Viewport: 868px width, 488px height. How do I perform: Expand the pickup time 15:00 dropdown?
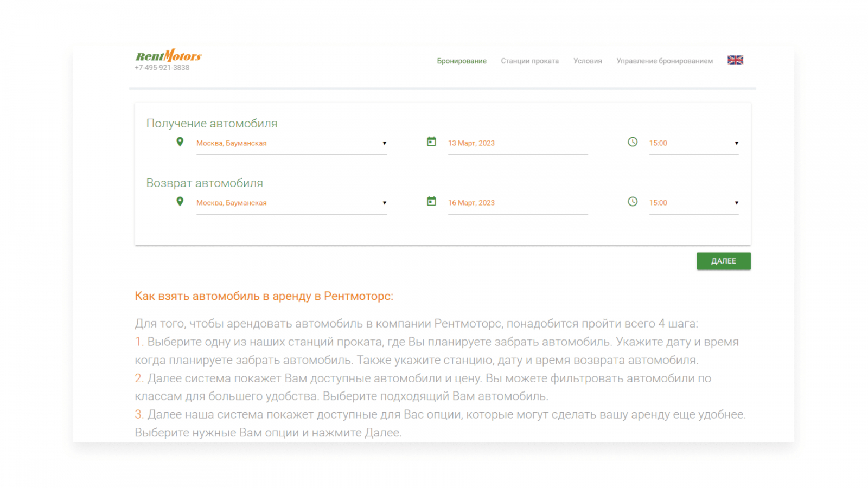pyautogui.click(x=693, y=143)
